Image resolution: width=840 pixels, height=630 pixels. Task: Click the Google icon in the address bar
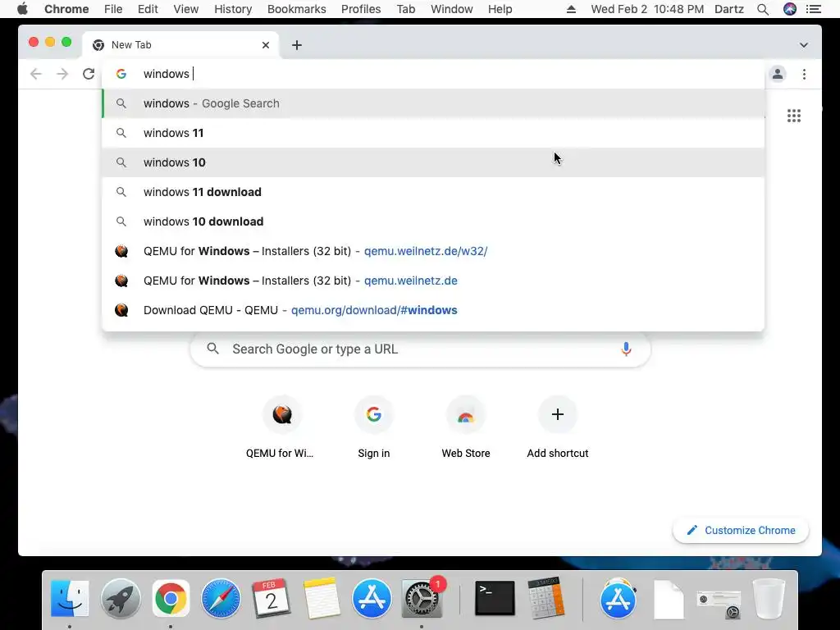point(121,74)
